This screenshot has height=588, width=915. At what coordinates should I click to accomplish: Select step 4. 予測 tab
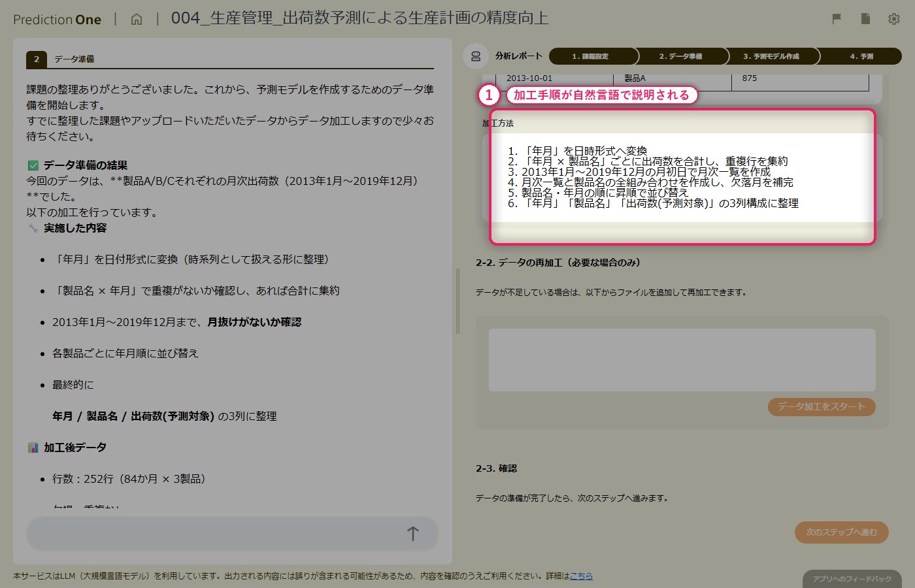[861, 56]
